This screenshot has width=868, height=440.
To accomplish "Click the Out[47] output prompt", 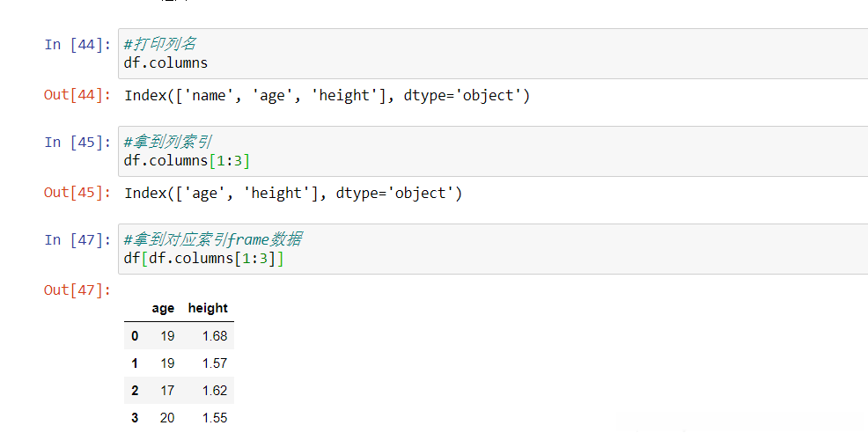I will [77, 290].
